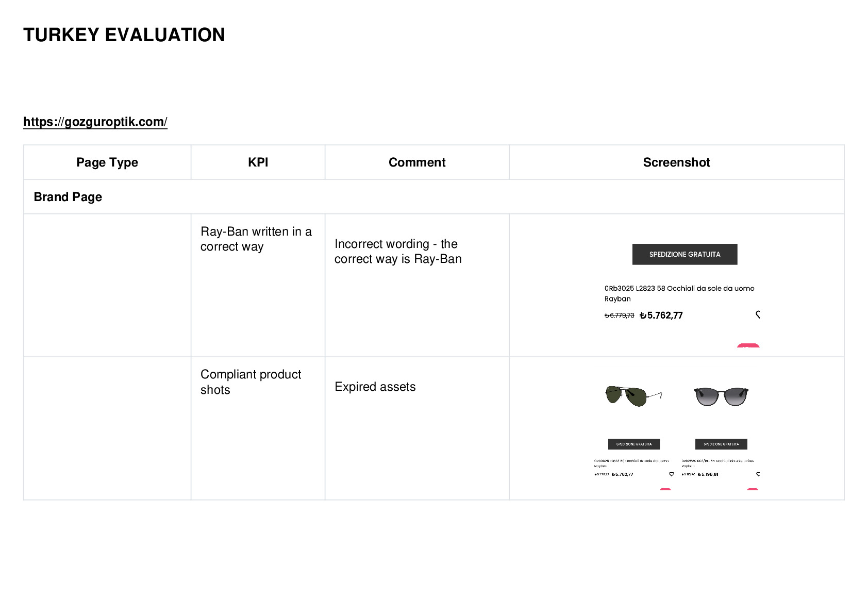Click the heart icon beside price 5.762,77 in the top screenshot
The height and width of the screenshot is (614, 868).
758,314
